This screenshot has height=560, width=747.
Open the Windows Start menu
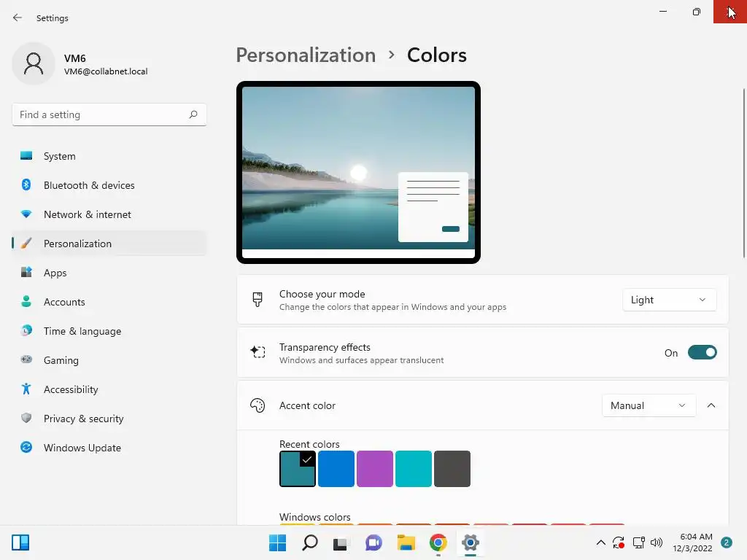277,542
